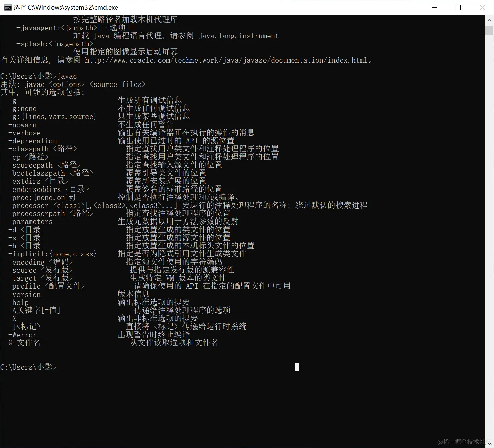Click the title bar text of cmd.exe

(x=66, y=7)
